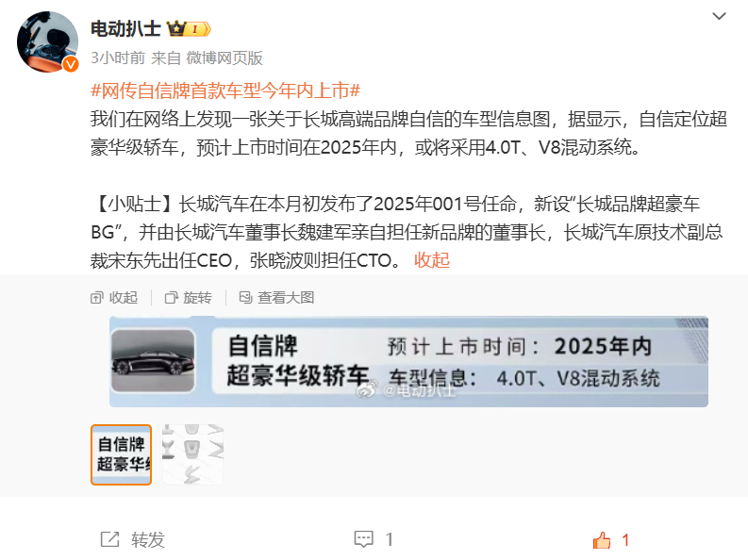Click the 转发 repost share icon
The height and width of the screenshot is (560, 748).
click(109, 539)
